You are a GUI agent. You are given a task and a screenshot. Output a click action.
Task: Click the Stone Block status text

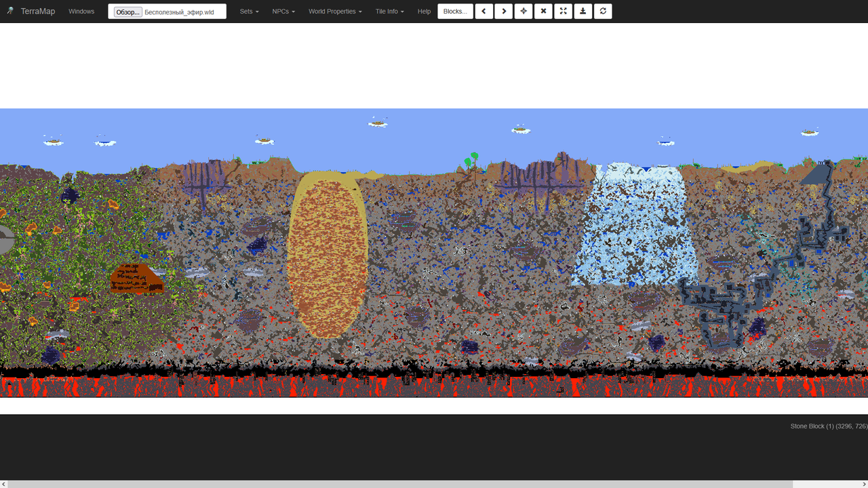pyautogui.click(x=829, y=426)
